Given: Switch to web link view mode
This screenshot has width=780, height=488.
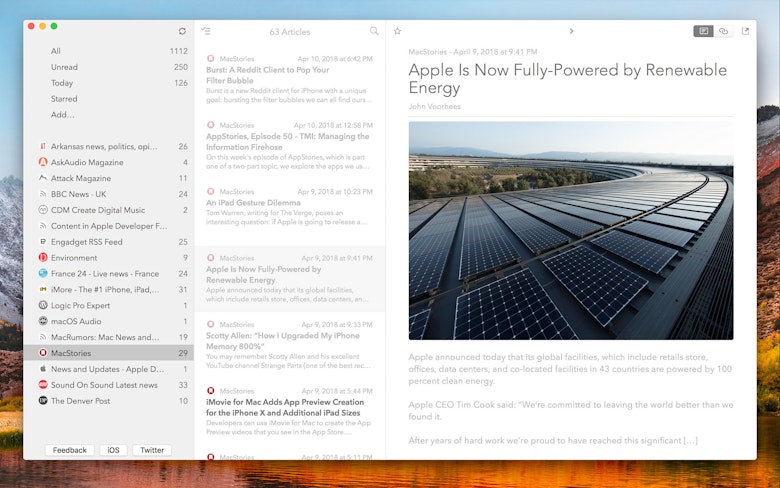Looking at the screenshot, I should point(723,31).
